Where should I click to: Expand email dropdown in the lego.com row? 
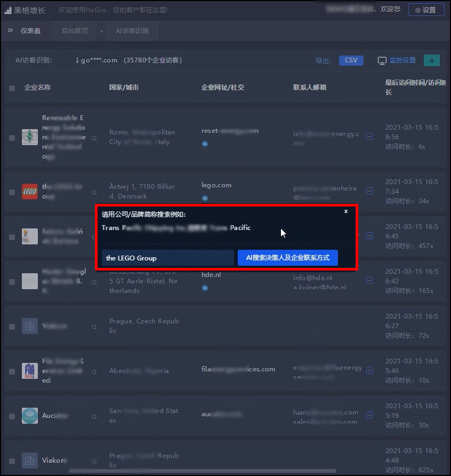coord(369,191)
